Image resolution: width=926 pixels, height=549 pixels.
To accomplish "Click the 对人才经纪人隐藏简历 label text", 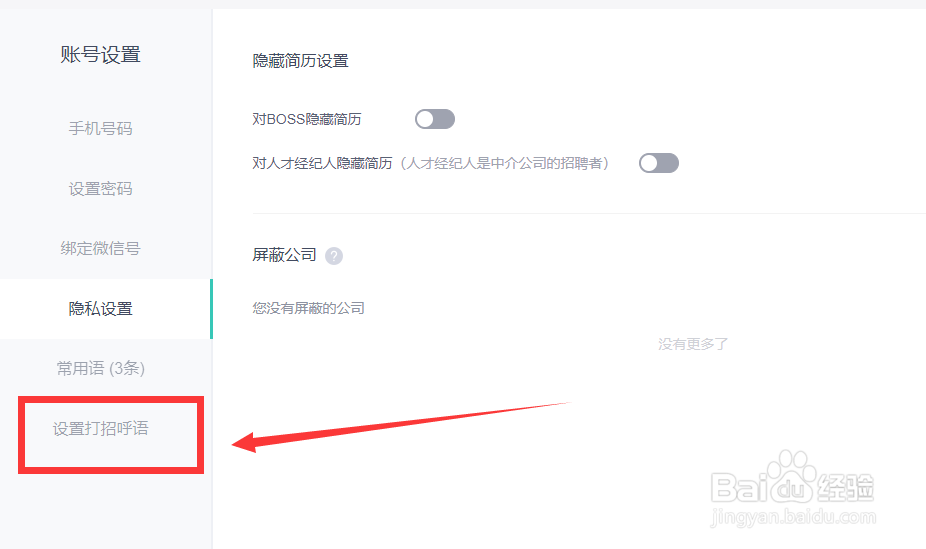I will point(322,163).
